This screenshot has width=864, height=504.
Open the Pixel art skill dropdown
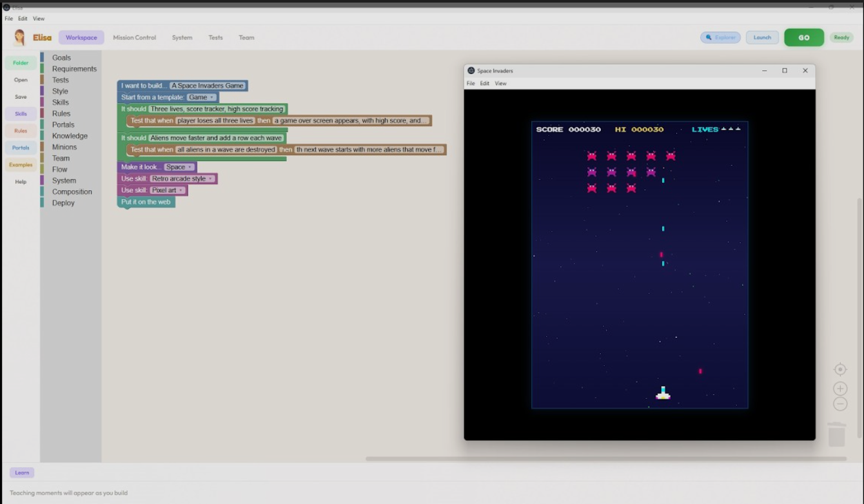[x=168, y=190]
